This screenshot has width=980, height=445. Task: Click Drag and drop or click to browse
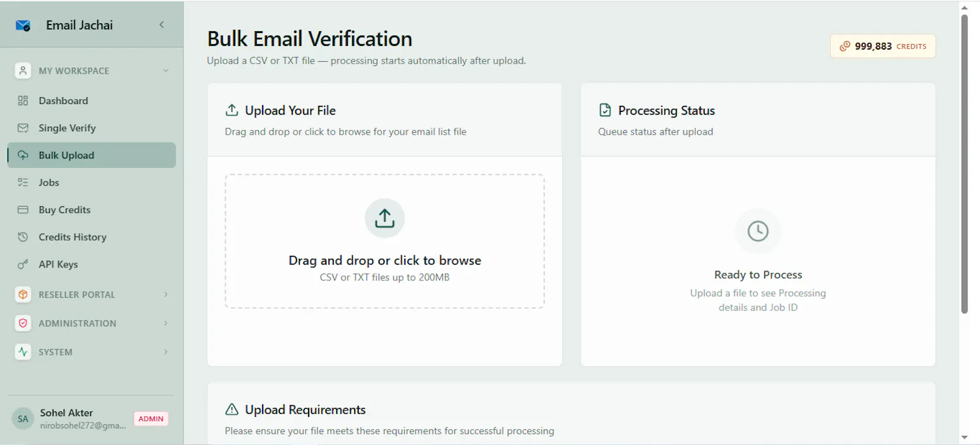click(385, 260)
